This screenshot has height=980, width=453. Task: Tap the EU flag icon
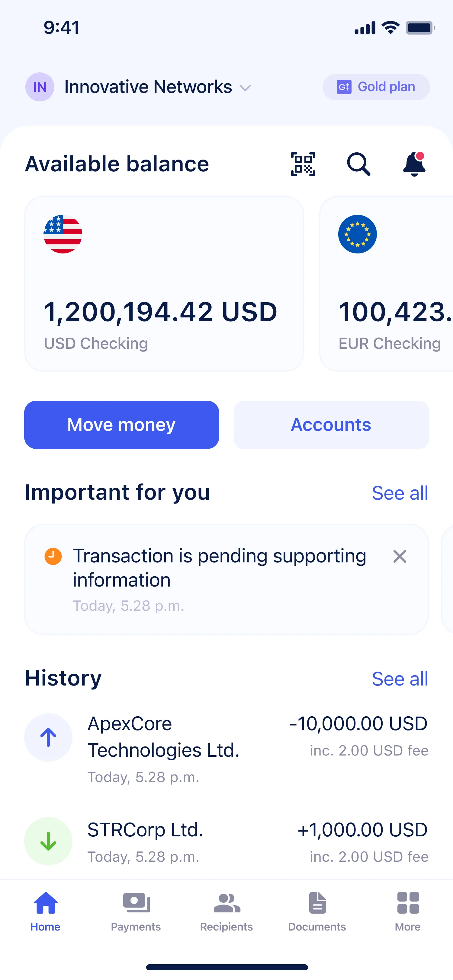pyautogui.click(x=358, y=234)
